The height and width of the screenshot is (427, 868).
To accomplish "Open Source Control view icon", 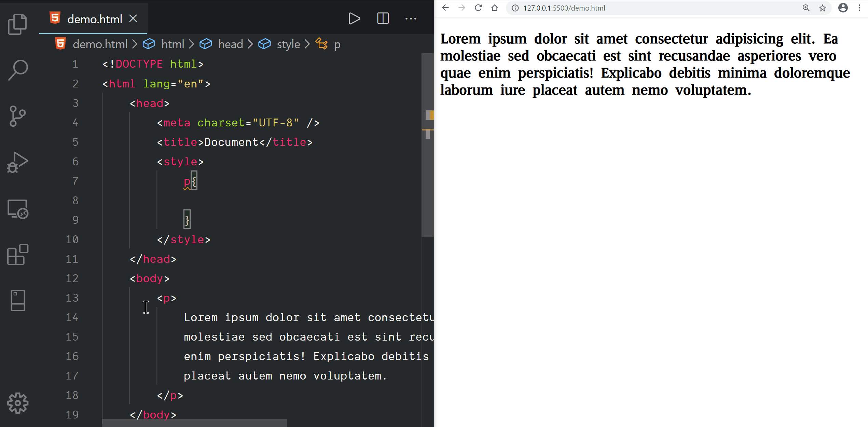I will (17, 116).
